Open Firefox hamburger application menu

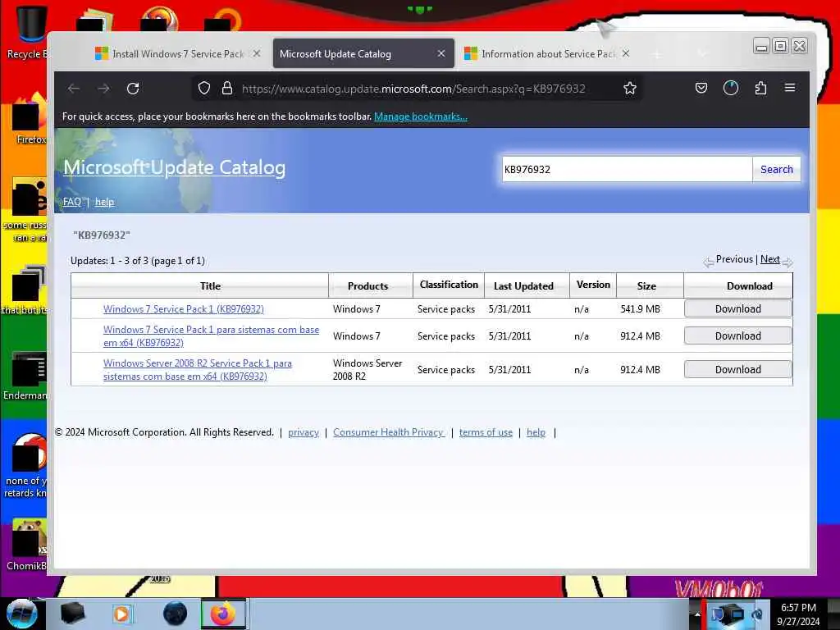[x=790, y=88]
